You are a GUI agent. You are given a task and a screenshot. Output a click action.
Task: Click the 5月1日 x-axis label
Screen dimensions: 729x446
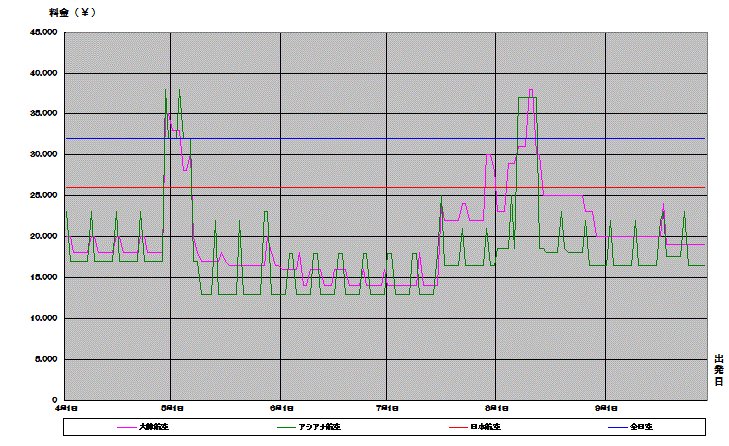(171, 408)
